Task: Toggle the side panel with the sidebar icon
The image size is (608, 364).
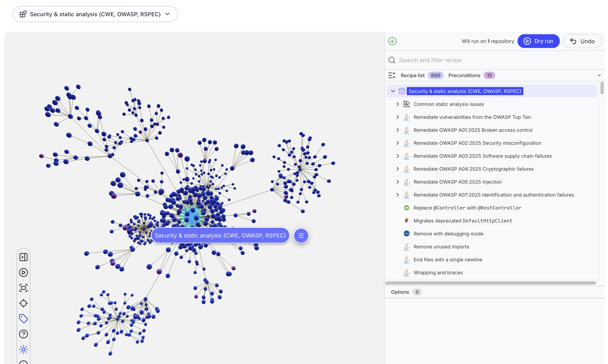Action: (23, 257)
